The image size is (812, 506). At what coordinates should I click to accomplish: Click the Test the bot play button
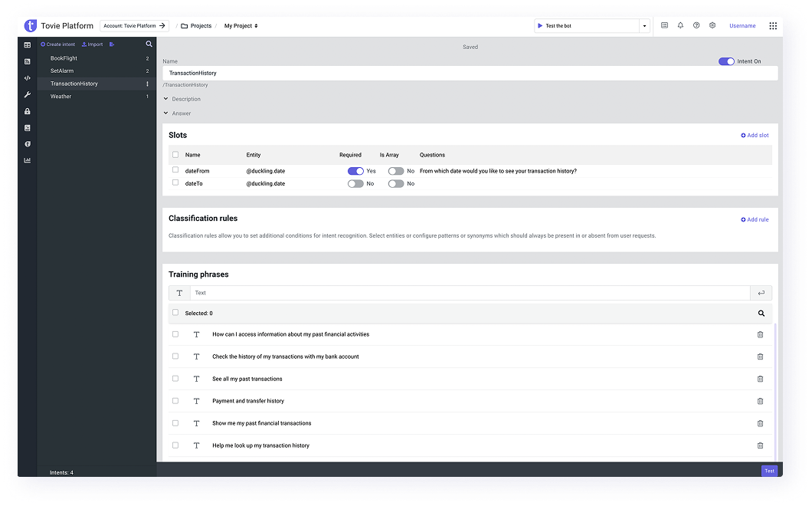point(540,26)
